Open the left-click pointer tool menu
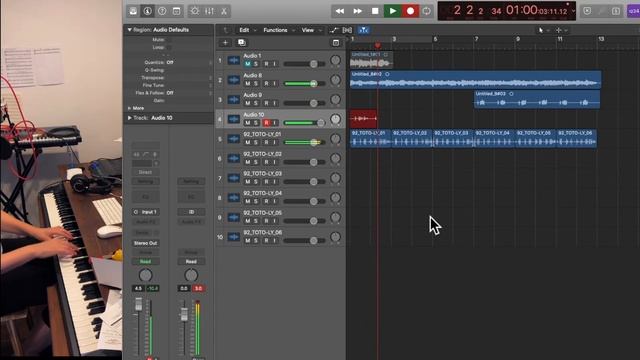 [x=543, y=30]
